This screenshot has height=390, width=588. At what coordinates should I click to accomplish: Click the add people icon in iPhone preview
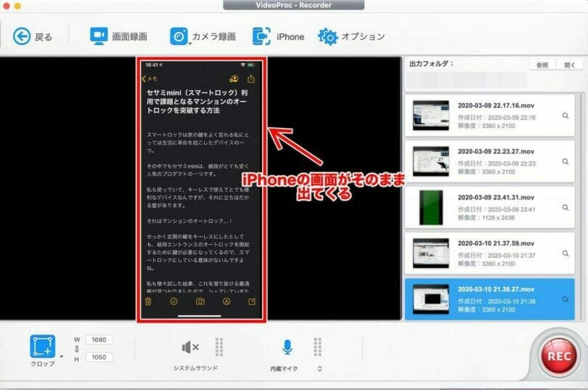(234, 78)
